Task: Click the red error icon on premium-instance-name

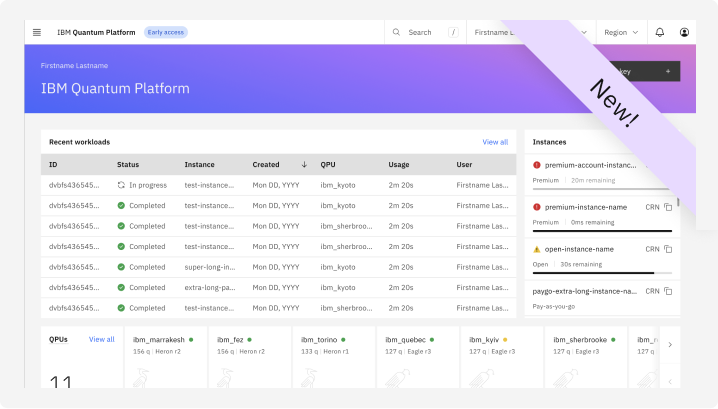Action: [537, 207]
